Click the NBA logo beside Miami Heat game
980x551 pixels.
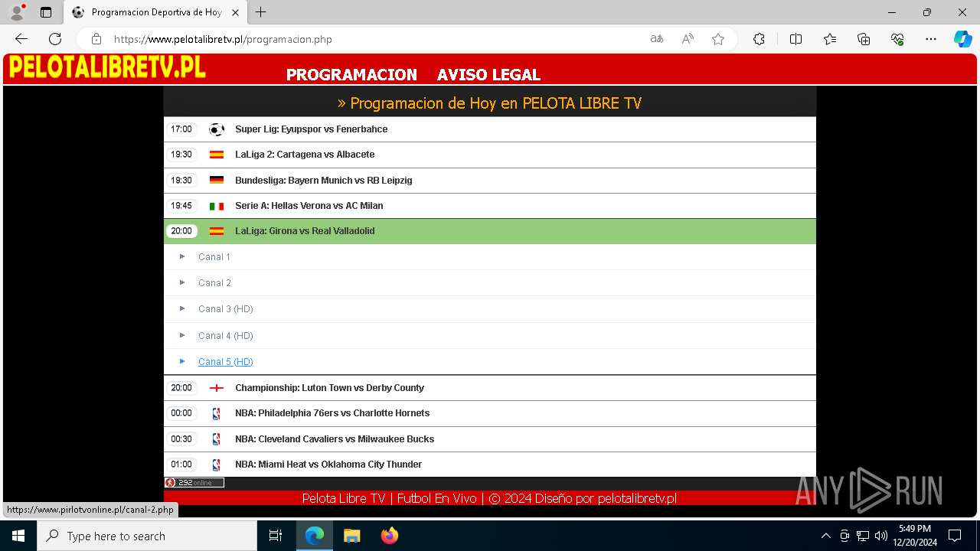click(217, 465)
